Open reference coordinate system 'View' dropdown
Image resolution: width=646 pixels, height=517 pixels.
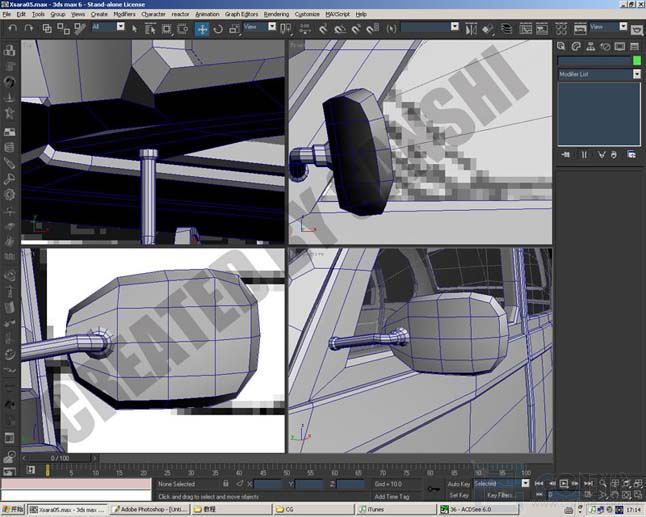point(272,27)
